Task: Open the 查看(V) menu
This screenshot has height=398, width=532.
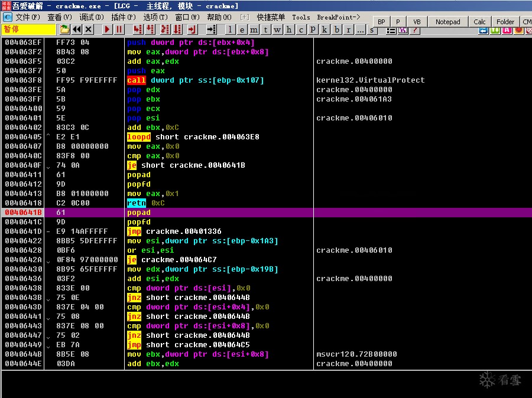Action: pyautogui.click(x=60, y=17)
